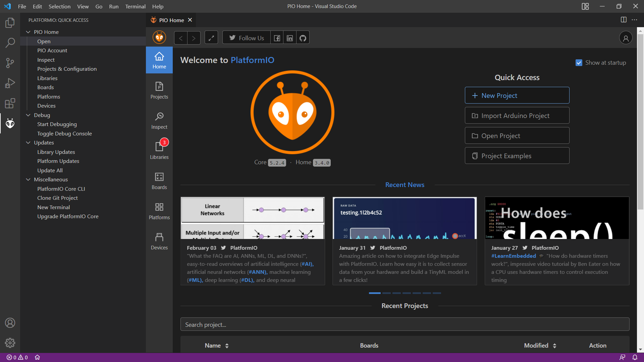Close the PIO Home tab

coord(190,20)
